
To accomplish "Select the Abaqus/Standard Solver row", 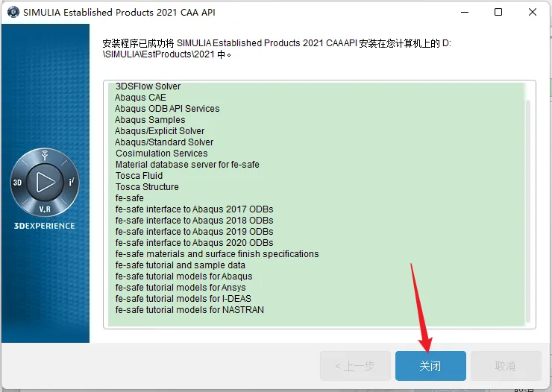I will pos(164,142).
